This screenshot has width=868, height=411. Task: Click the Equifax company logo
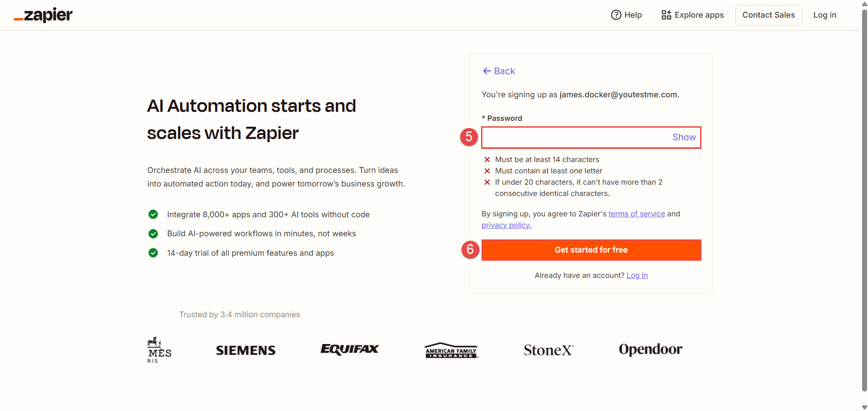(x=349, y=349)
